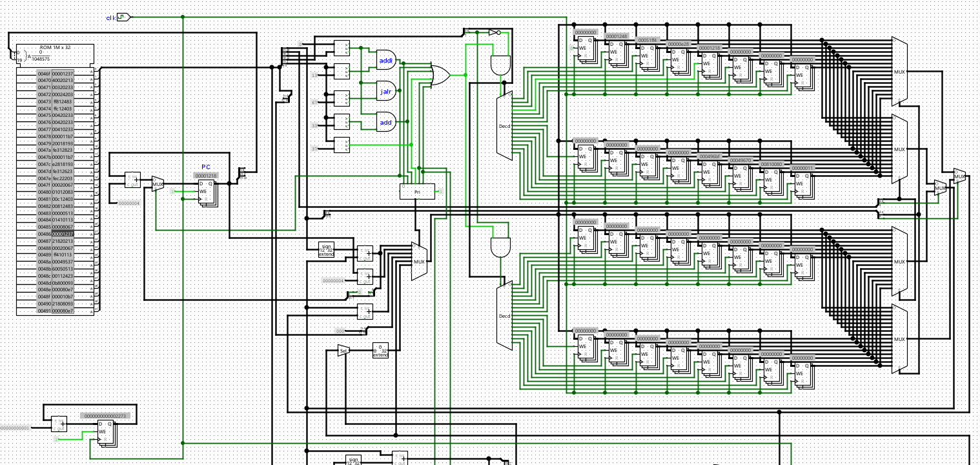The height and width of the screenshot is (465, 980).
Task: Select the lower Decd decoder
Action: point(504,316)
